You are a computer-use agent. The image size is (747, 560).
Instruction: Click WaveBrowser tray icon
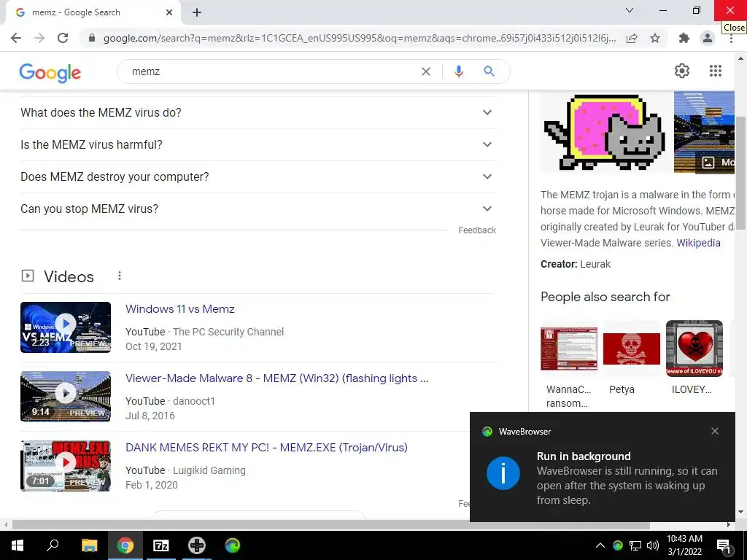(x=618, y=545)
